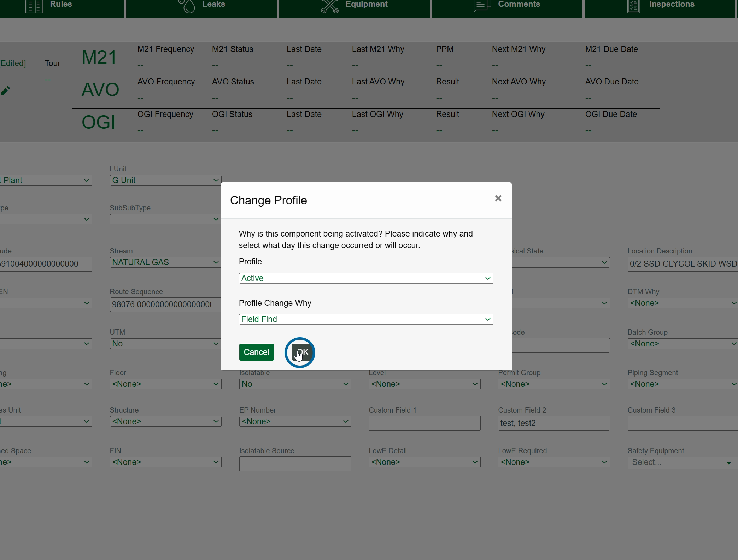This screenshot has width=738, height=560.
Task: Open the Leaks tab
Action: coord(201,8)
